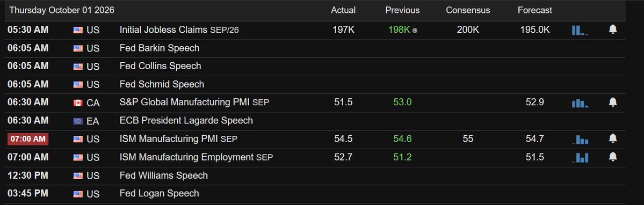644x205 pixels.
Task: Click the highlighted 07:00 AM time badge
Action: (28, 139)
